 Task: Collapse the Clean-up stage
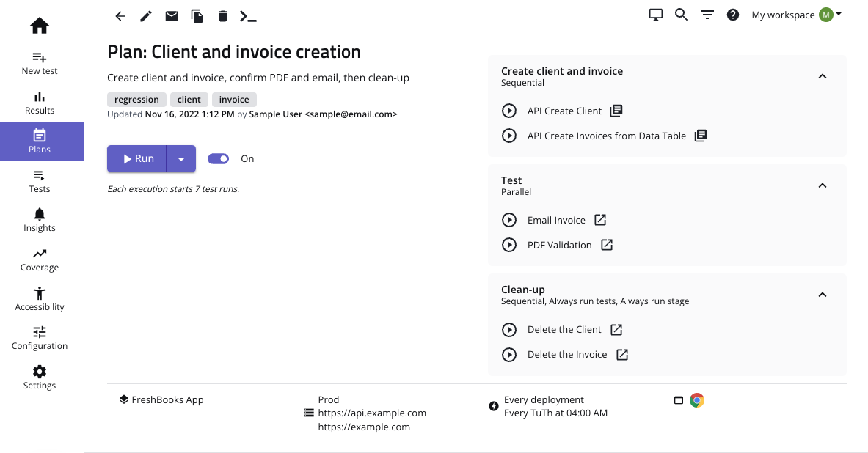pos(822,295)
